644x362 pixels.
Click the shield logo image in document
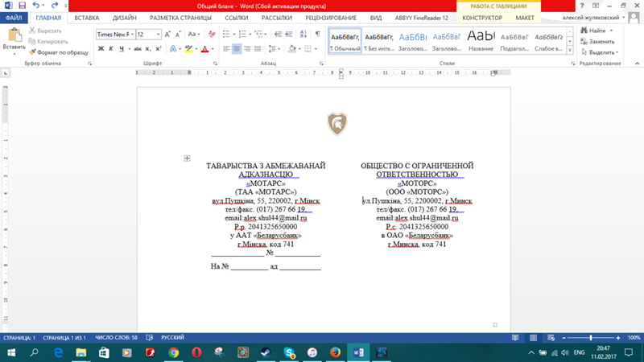(x=337, y=124)
